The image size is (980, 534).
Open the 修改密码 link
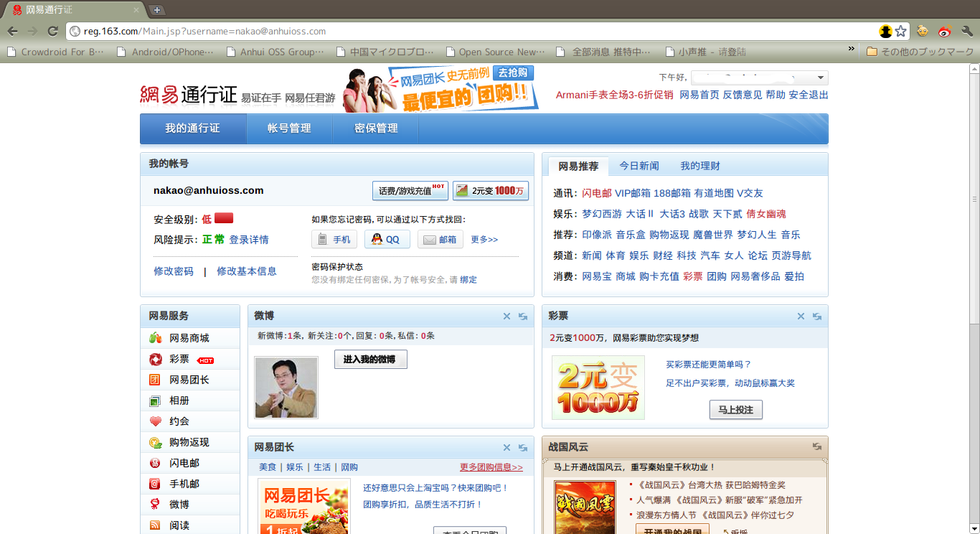pyautogui.click(x=174, y=271)
